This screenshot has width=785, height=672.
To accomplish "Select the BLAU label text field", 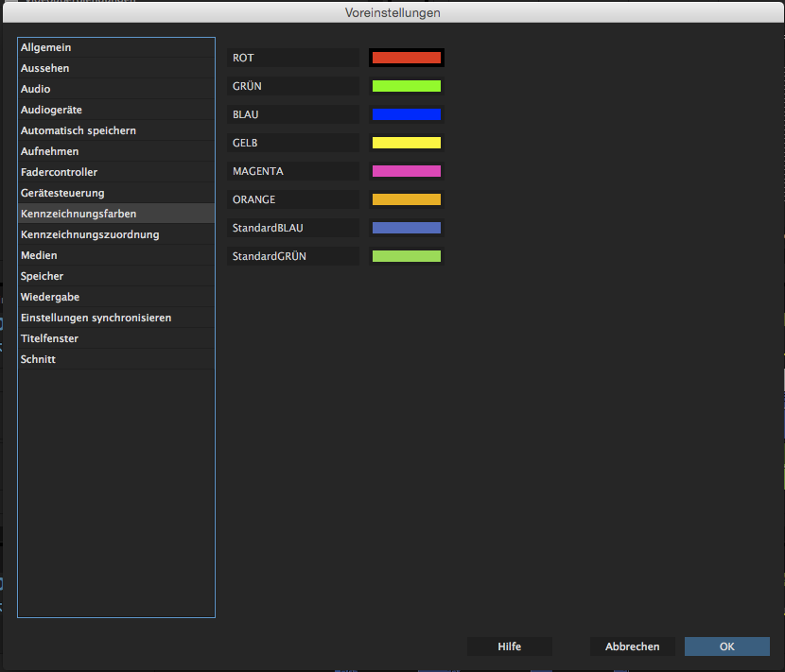I will (x=293, y=114).
